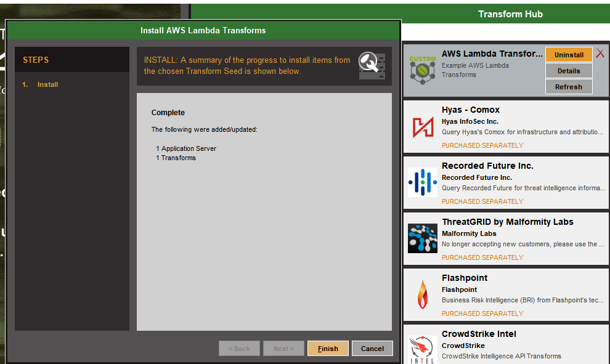Click the Hyas InfoSec Inc. vendor name
Screen dimensions: 610x364
pyautogui.click(x=470, y=121)
